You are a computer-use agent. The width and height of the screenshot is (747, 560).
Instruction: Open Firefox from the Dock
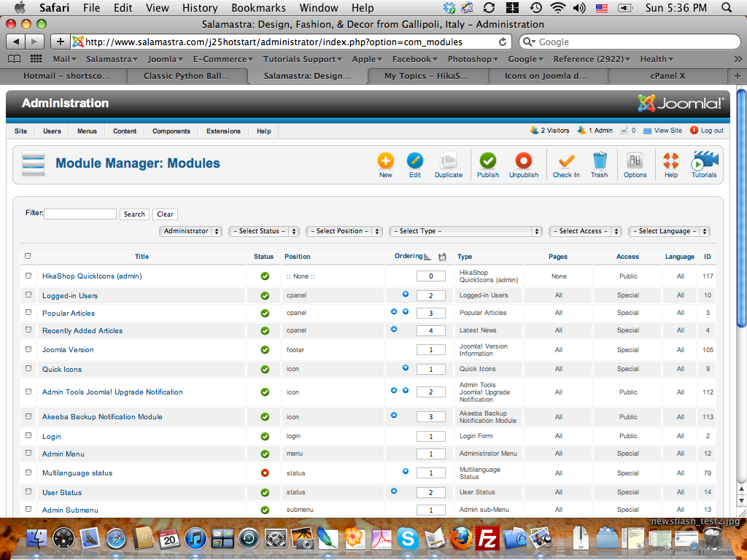[x=461, y=539]
